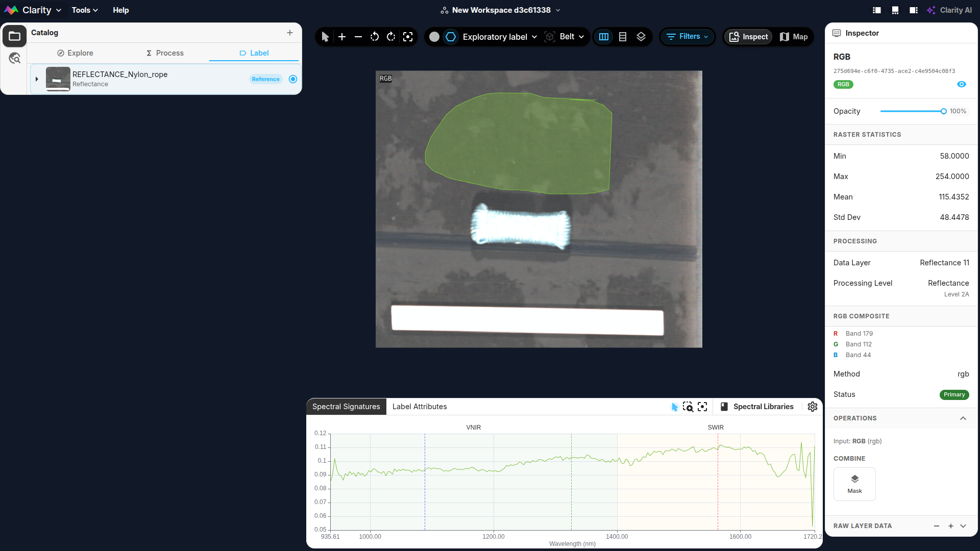This screenshot has width=980, height=551.
Task: Adjust the Opacity slider handle
Action: (944, 111)
